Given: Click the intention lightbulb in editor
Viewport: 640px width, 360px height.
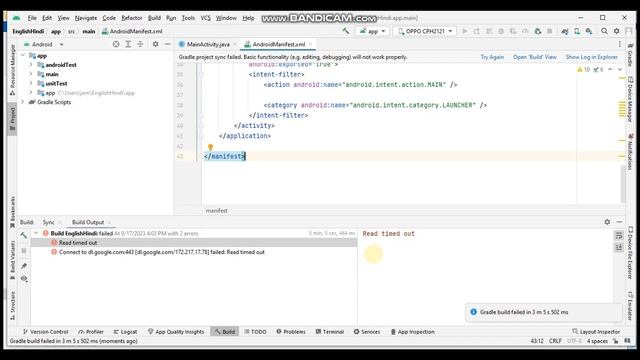Looking at the screenshot, I should [210, 147].
